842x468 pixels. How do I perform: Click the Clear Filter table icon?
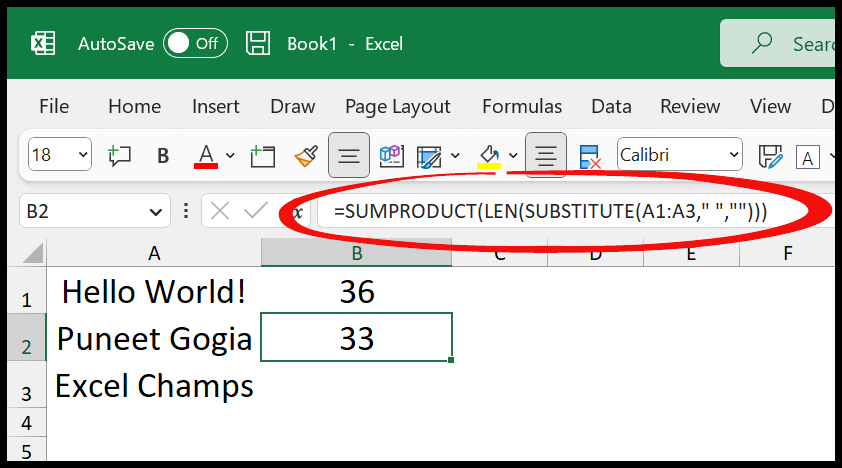click(x=590, y=156)
